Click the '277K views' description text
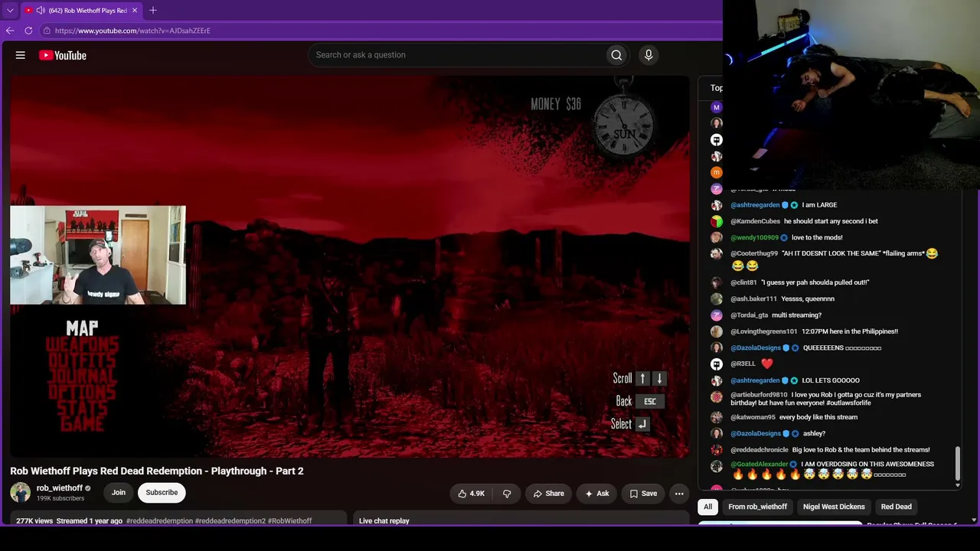980x551 pixels. coord(34,521)
